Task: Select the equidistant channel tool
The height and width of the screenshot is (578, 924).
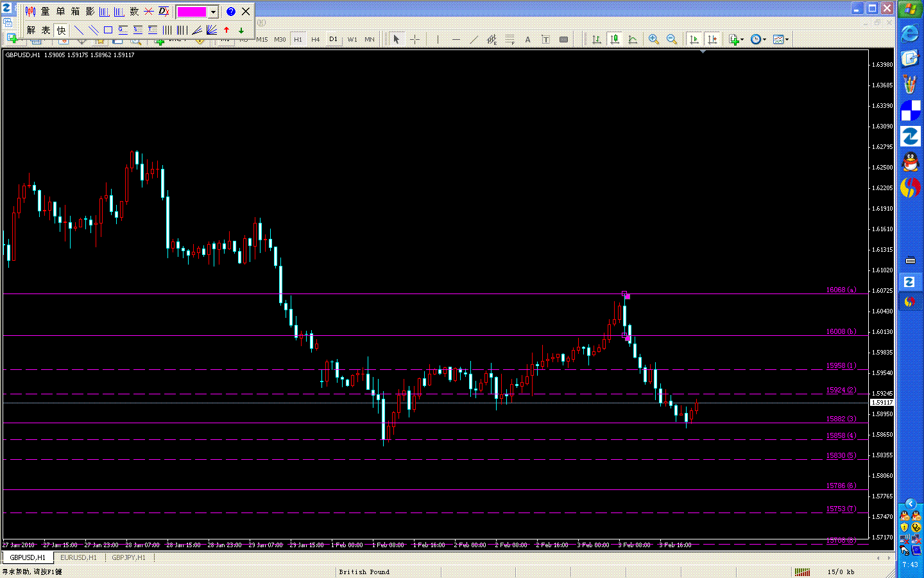Action: click(492, 40)
